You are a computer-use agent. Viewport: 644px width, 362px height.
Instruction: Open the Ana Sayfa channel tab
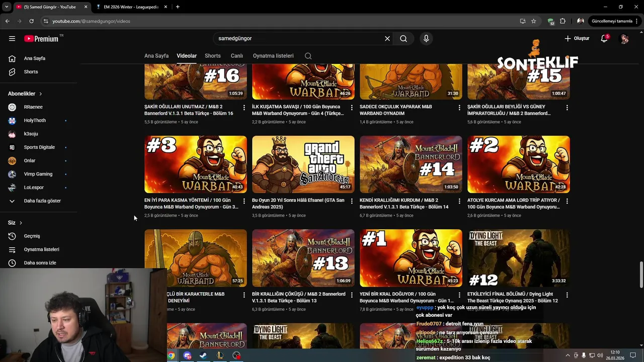pyautogui.click(x=156, y=56)
